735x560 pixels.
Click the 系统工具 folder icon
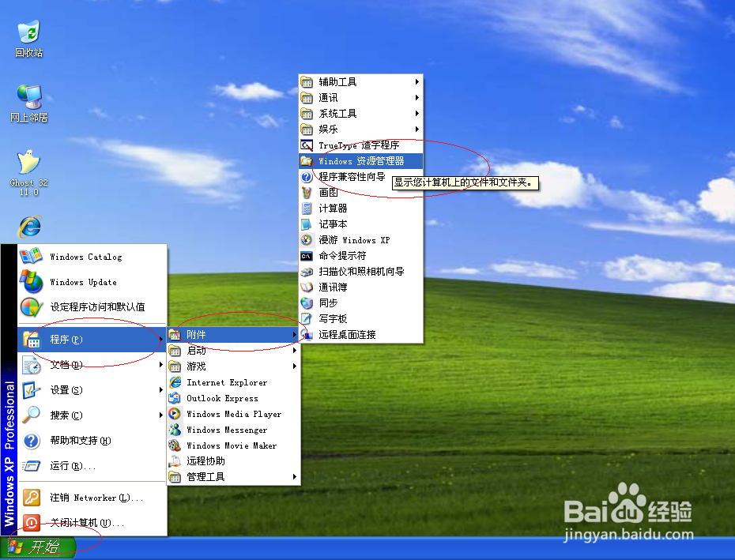click(307, 114)
